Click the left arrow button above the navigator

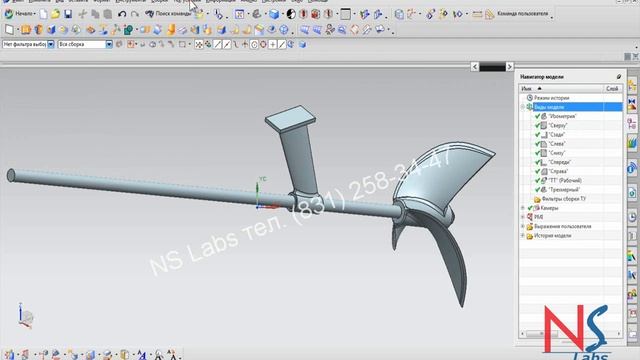pyautogui.click(x=475, y=67)
